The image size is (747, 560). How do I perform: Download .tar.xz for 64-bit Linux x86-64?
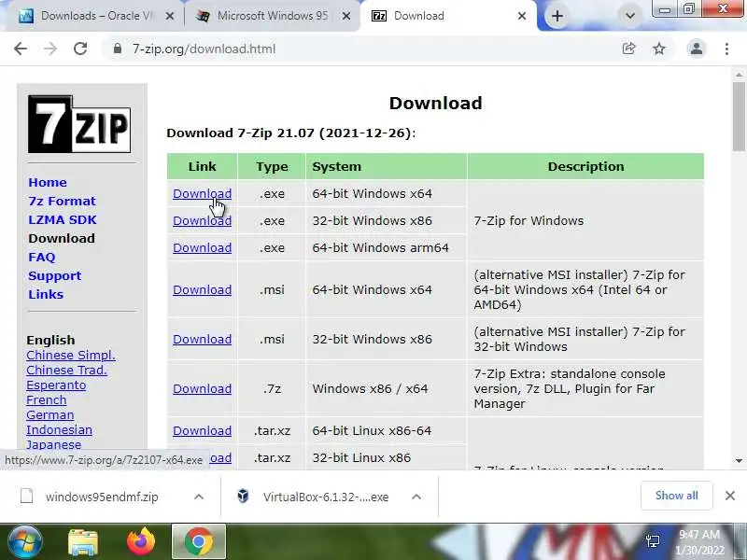pyautogui.click(x=202, y=430)
